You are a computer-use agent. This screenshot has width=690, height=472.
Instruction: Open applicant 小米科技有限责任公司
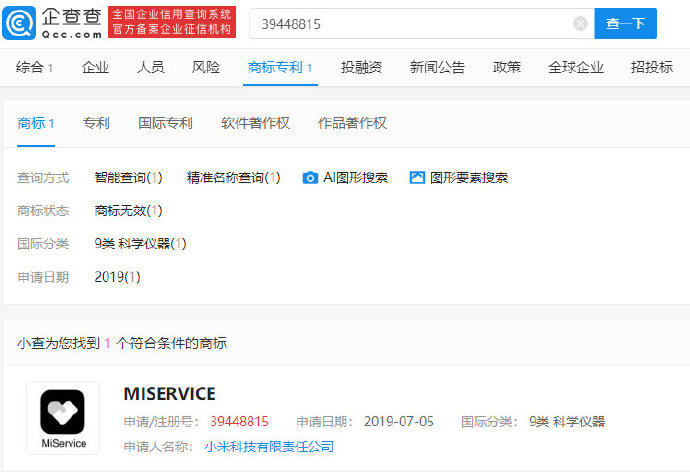[269, 447]
